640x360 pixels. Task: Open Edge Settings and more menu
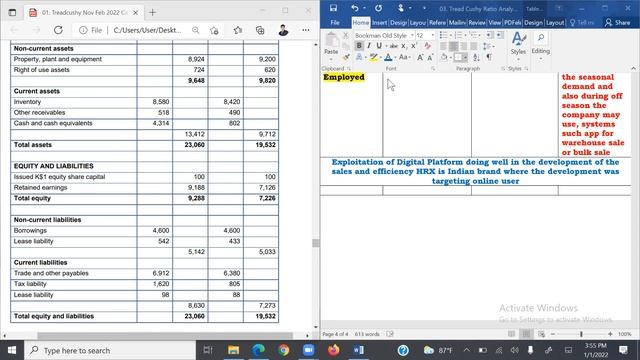[x=306, y=30]
